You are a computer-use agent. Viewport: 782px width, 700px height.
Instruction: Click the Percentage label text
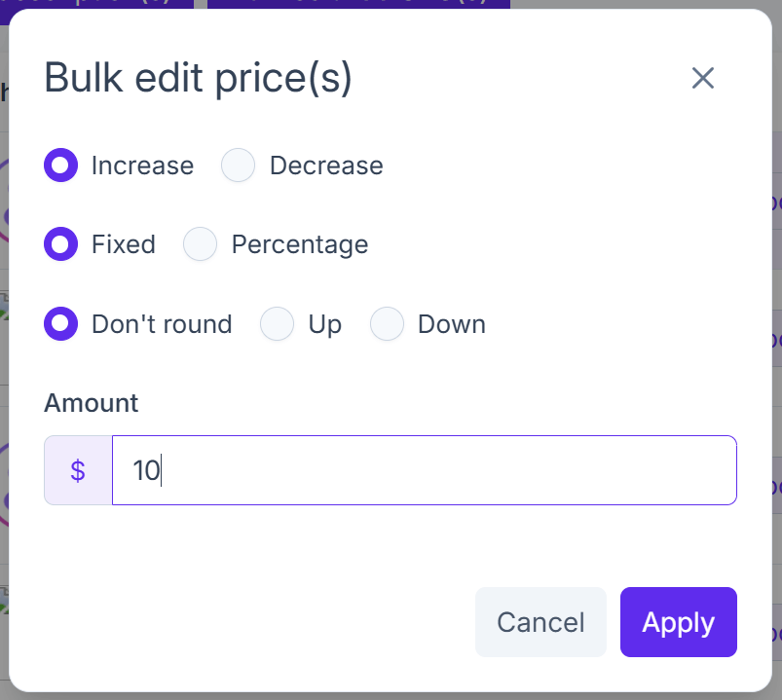pos(299,244)
